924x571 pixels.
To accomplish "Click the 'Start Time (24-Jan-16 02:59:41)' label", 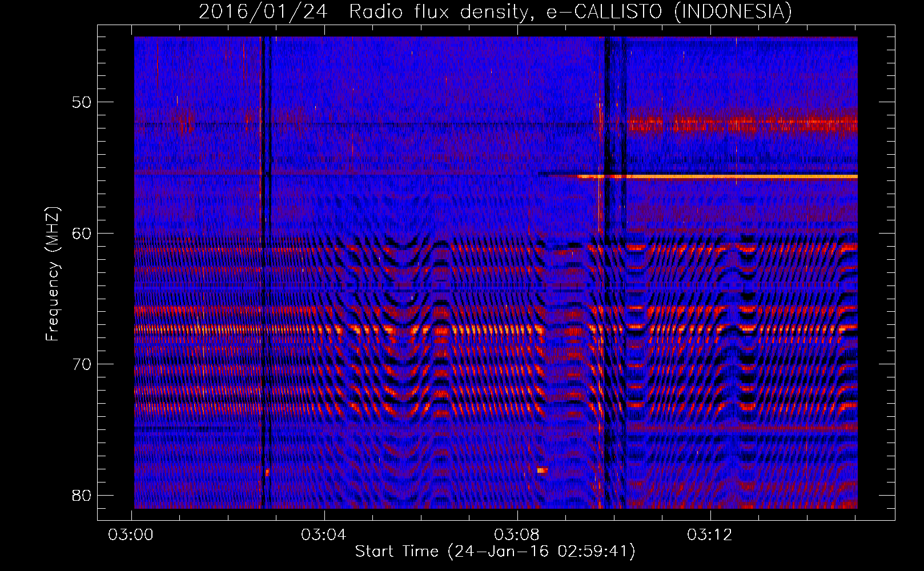I will 495,551.
